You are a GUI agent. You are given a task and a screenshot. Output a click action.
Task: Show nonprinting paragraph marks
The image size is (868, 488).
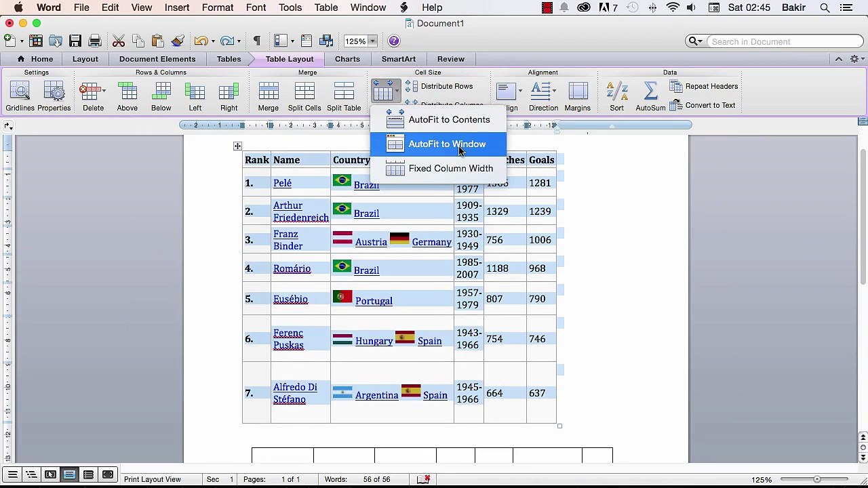tap(257, 41)
